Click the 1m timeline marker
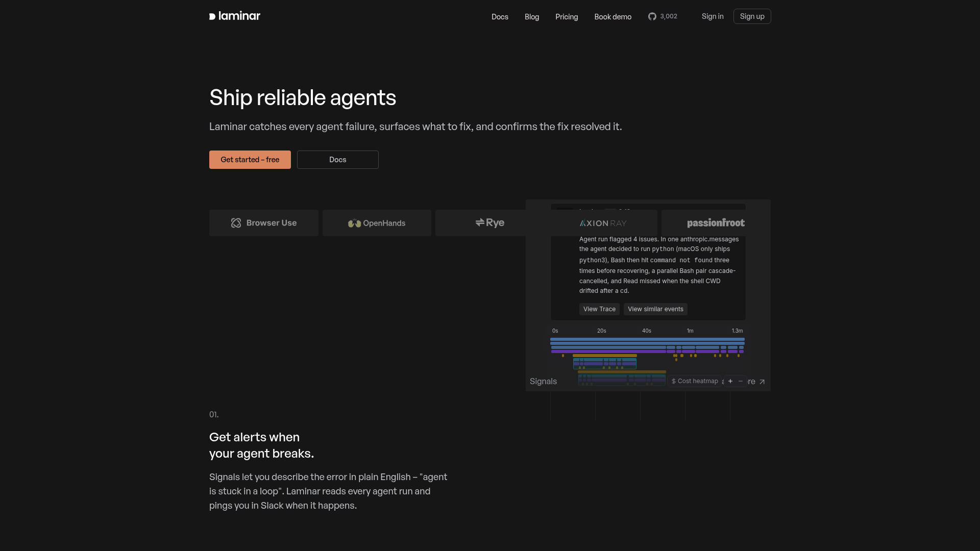This screenshot has width=980, height=551. (x=690, y=331)
